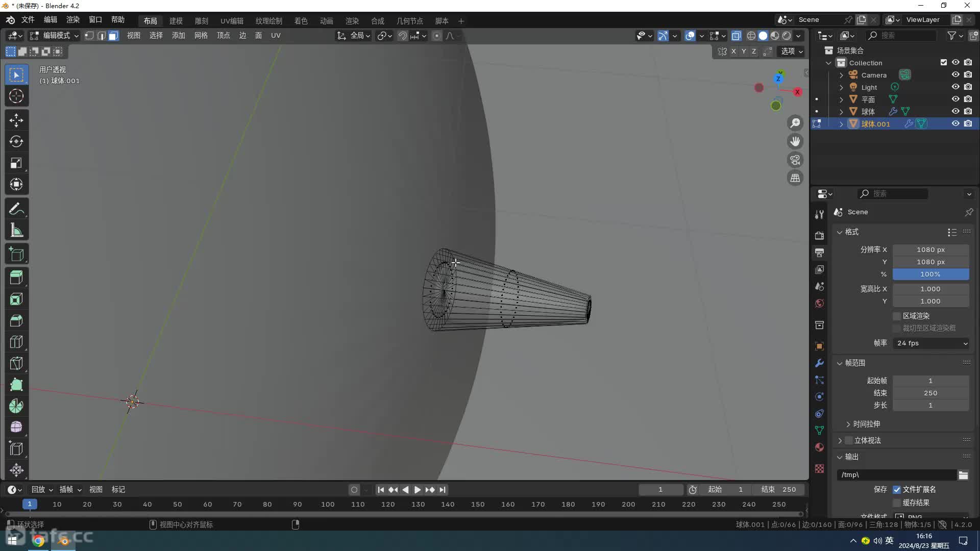Select the Knife tool
Viewport: 980px width, 551px height.
[16, 364]
